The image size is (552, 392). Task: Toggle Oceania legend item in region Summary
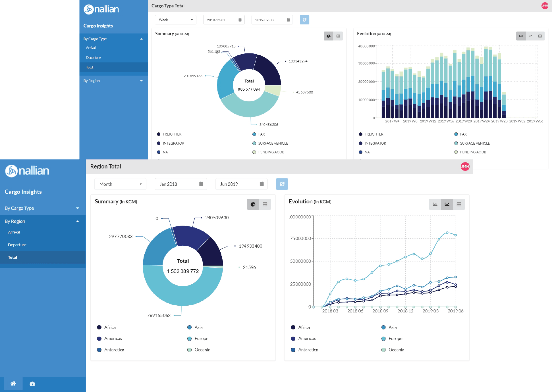point(202,350)
